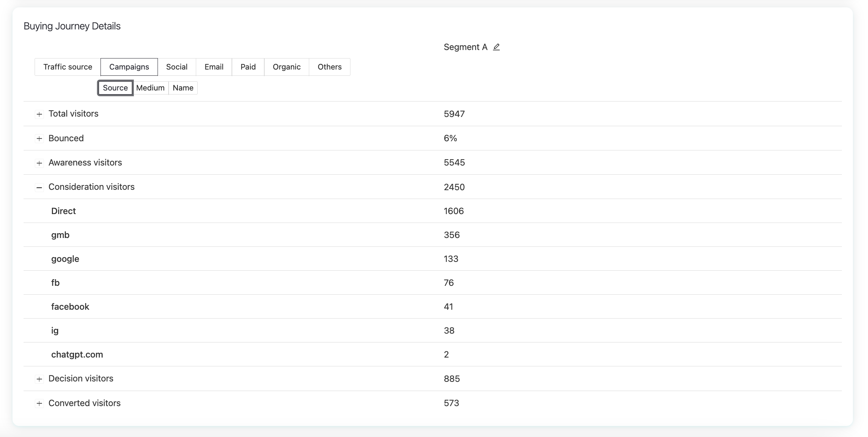Viewport: 868px width, 437px height.
Task: Select the Paid tab
Action: (x=248, y=67)
